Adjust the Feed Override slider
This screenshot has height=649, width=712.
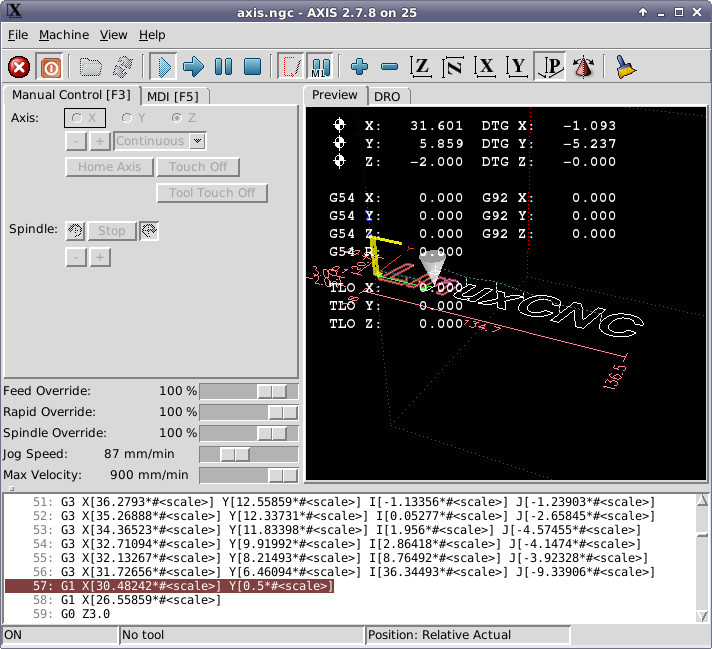pos(249,391)
